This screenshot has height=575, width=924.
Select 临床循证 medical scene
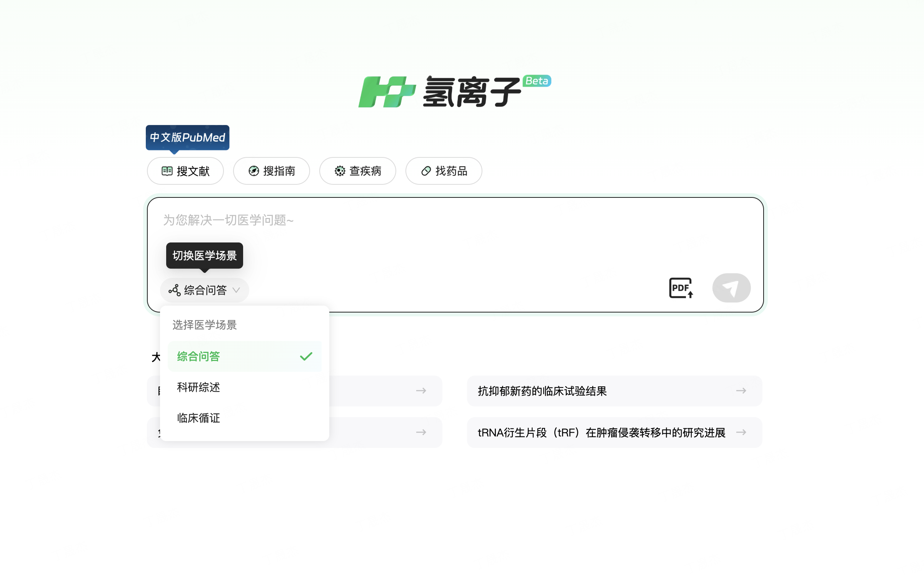click(198, 418)
